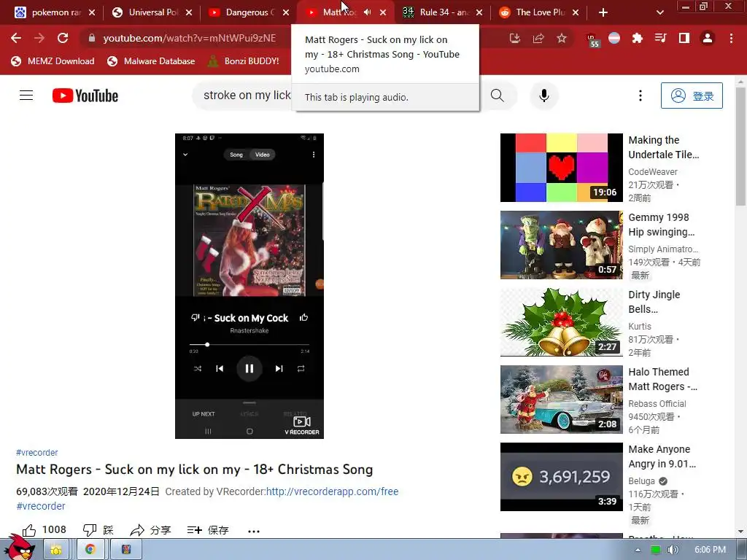Open the #vrecorder tag in the description
Screen dimensions: 747x560
click(x=41, y=506)
